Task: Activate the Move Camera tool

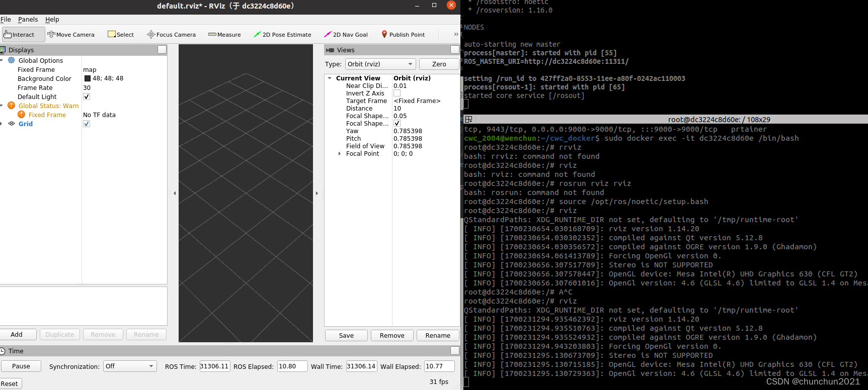Action: [71, 35]
